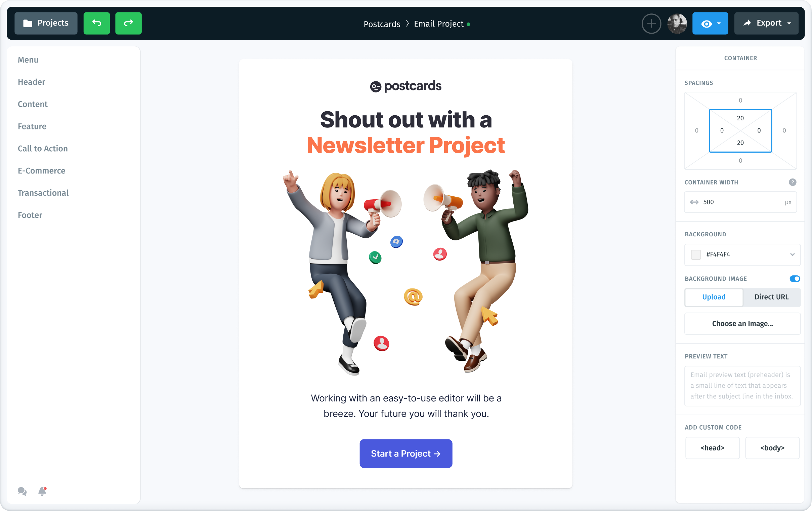Image resolution: width=812 pixels, height=511 pixels.
Task: Select the Footer menu item
Action: click(30, 215)
